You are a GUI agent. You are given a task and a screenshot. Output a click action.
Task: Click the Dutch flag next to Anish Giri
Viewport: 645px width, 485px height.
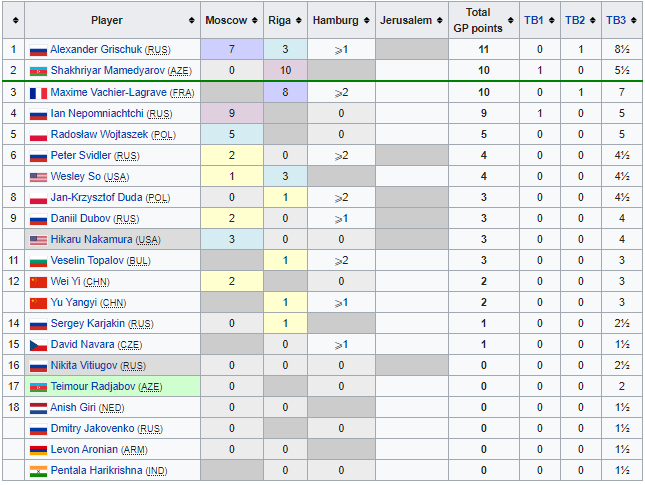tap(38, 407)
